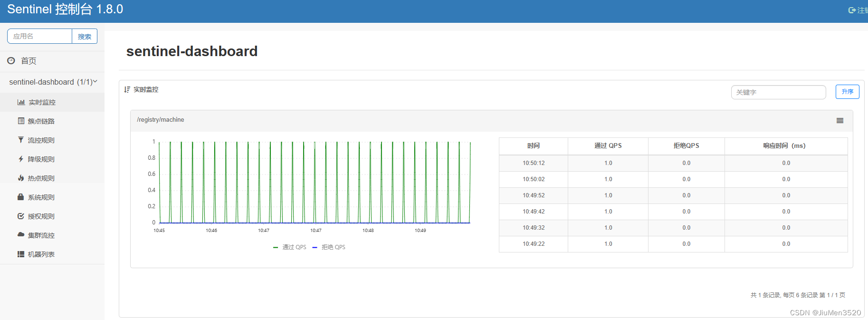The image size is (868, 320).
Task: Open 集群流控 cluster flow control
Action: pyautogui.click(x=41, y=235)
